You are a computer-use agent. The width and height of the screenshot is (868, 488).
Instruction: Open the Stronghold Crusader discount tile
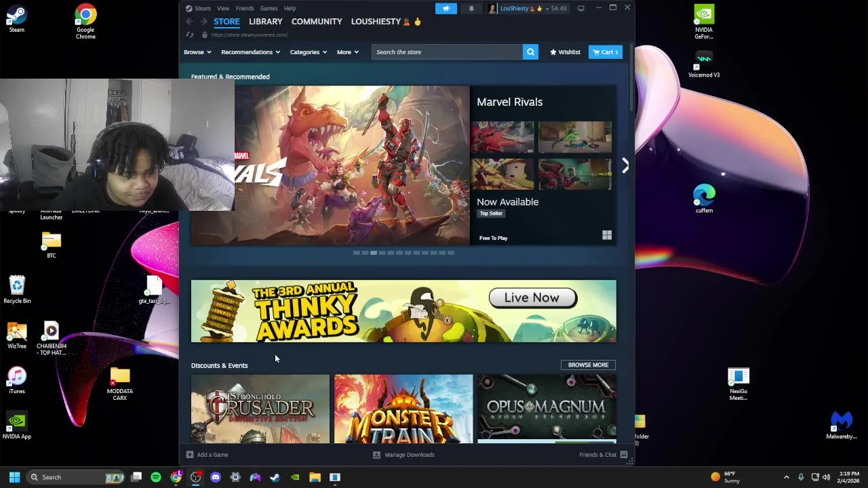coord(260,409)
